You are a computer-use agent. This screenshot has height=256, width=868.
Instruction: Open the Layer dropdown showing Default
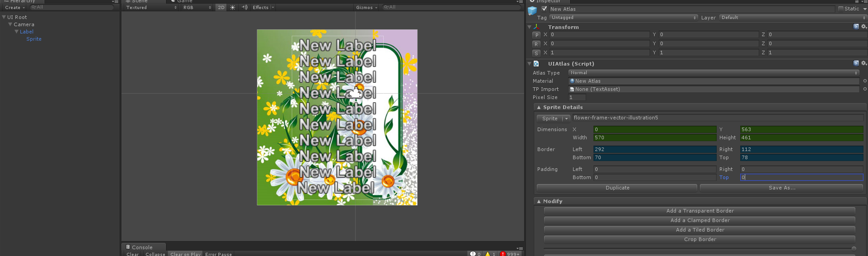pos(793,18)
